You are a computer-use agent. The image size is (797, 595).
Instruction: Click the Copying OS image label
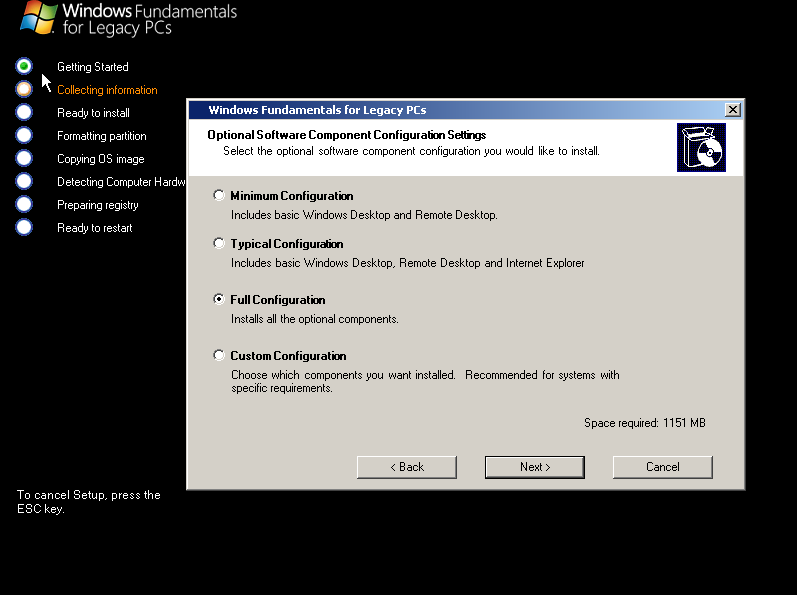click(x=101, y=159)
